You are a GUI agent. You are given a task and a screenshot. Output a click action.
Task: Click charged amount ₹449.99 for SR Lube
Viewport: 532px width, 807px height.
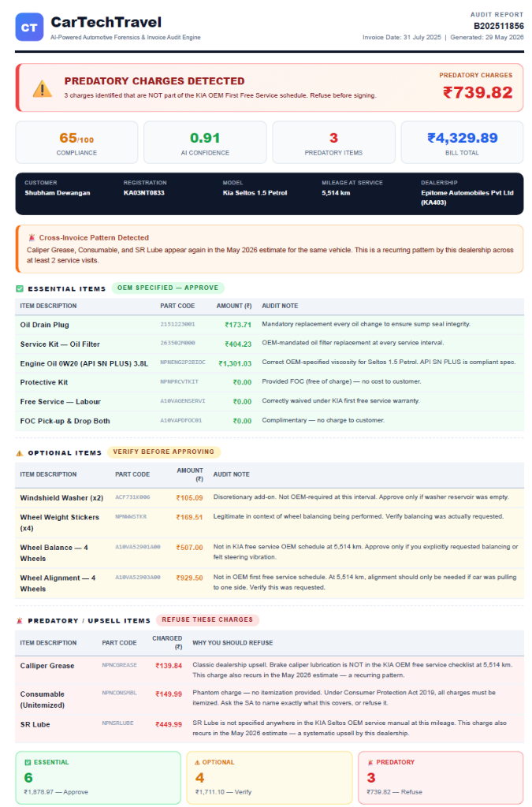point(169,725)
